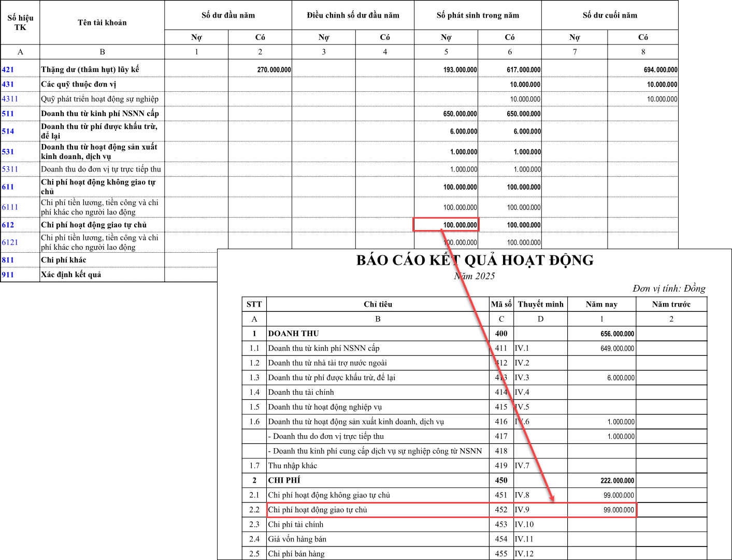Click account number 4311 link
Image resolution: width=732 pixels, height=560 pixels.
tap(10, 99)
